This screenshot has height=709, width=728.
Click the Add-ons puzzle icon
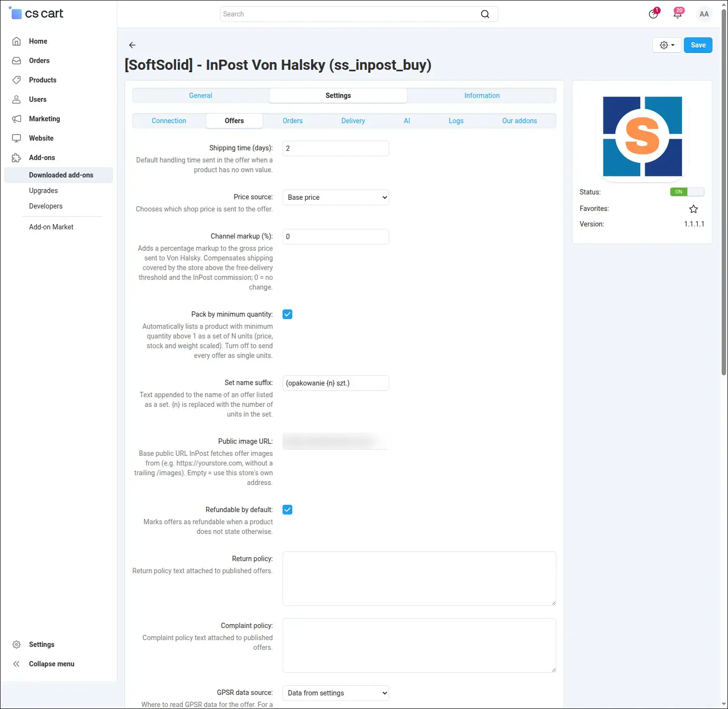[x=16, y=158]
